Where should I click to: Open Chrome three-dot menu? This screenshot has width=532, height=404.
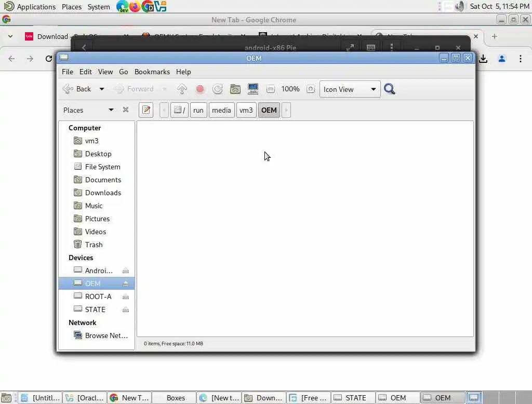click(x=520, y=59)
